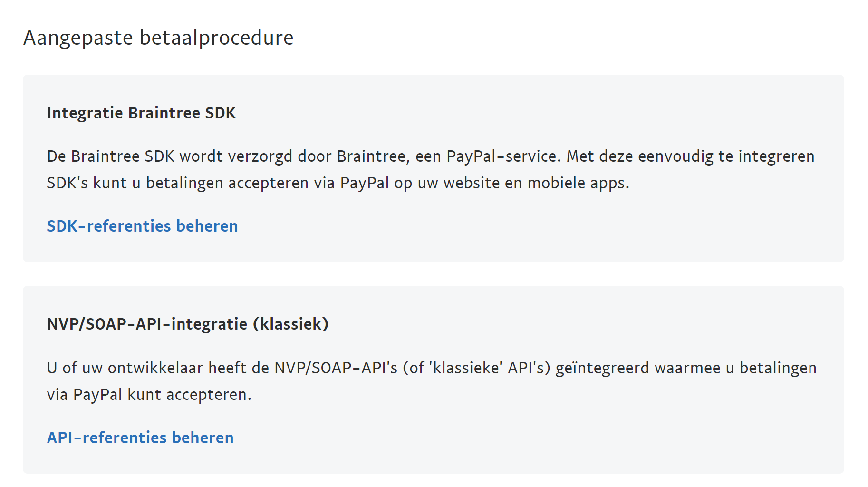Click the Aangepaste betaalprocedure page heading
The height and width of the screenshot is (487, 868).
click(x=158, y=38)
